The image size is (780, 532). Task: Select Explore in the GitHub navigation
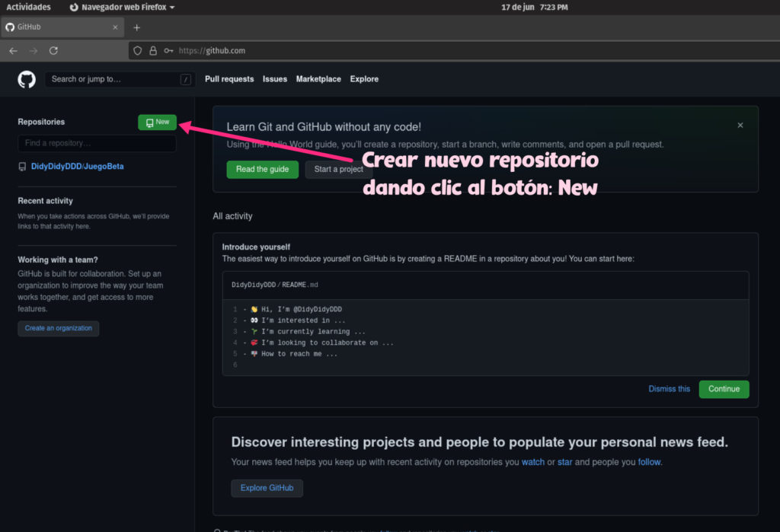pyautogui.click(x=364, y=78)
